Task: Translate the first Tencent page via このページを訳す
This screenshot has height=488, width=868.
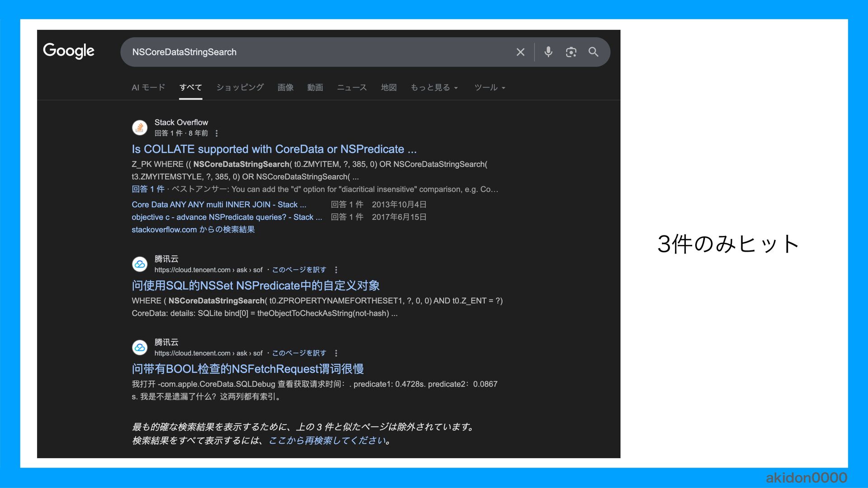Action: (299, 270)
